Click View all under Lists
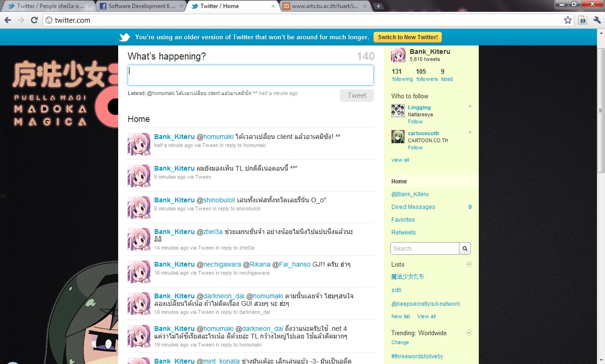 coord(426,316)
